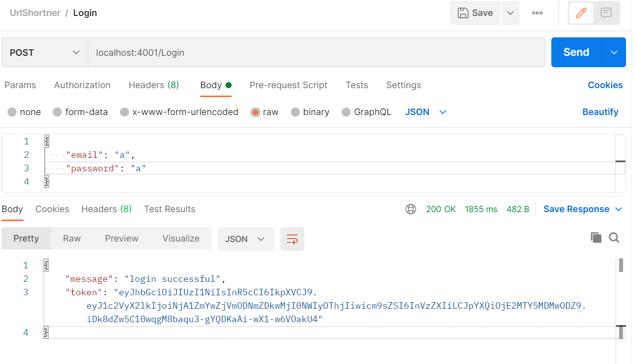Click the network information globe icon
635x364 pixels.
410,209
